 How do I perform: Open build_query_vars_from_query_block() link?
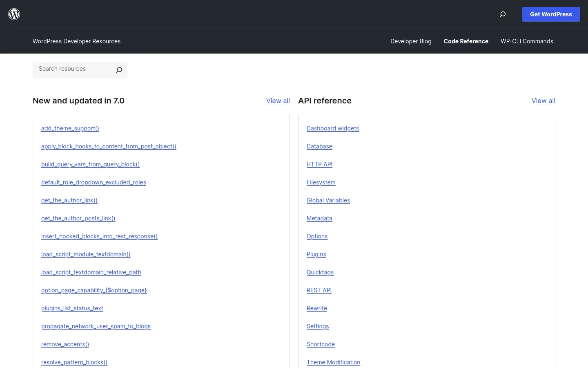pyautogui.click(x=90, y=164)
